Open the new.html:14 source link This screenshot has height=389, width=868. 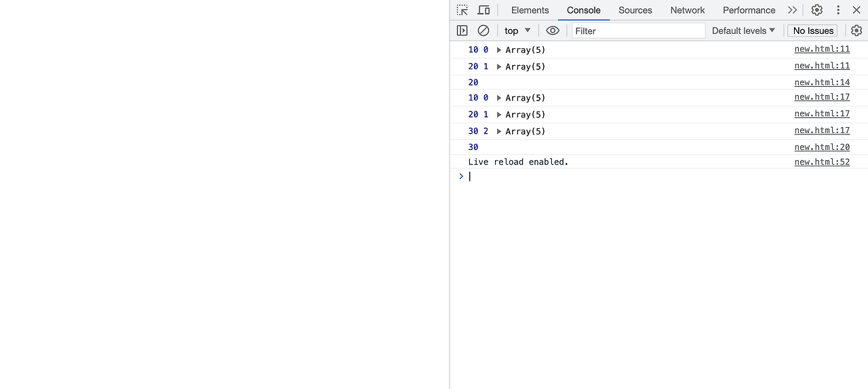click(x=822, y=82)
